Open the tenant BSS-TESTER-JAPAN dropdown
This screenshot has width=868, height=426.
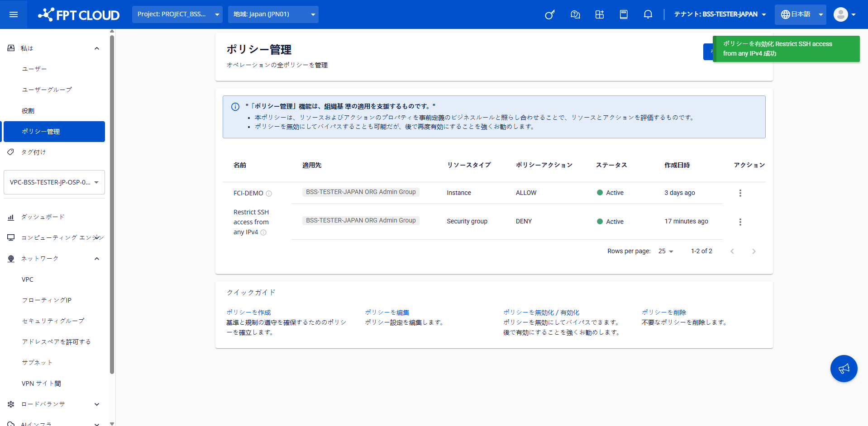click(x=720, y=14)
